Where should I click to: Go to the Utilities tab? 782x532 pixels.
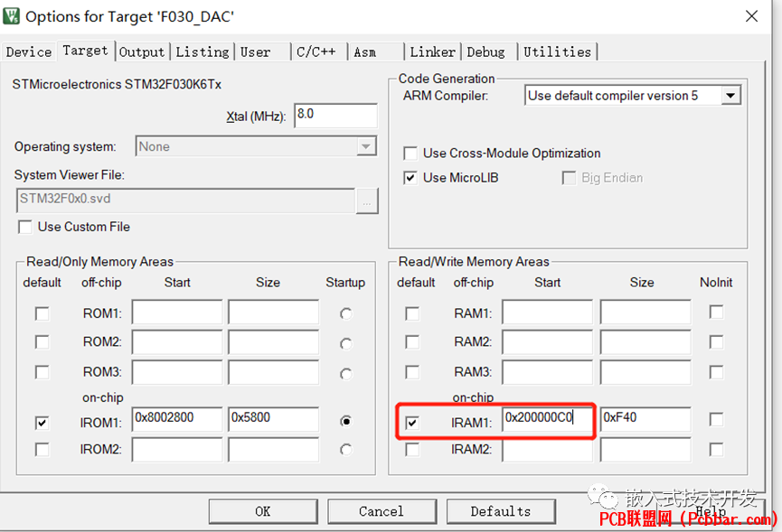[x=557, y=51]
